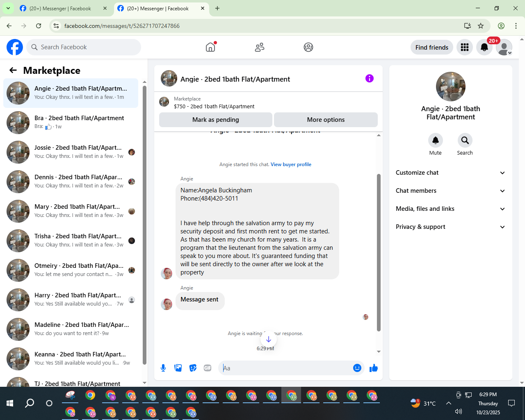Bookmark this page star icon
The height and width of the screenshot is (420, 525).
(x=481, y=26)
